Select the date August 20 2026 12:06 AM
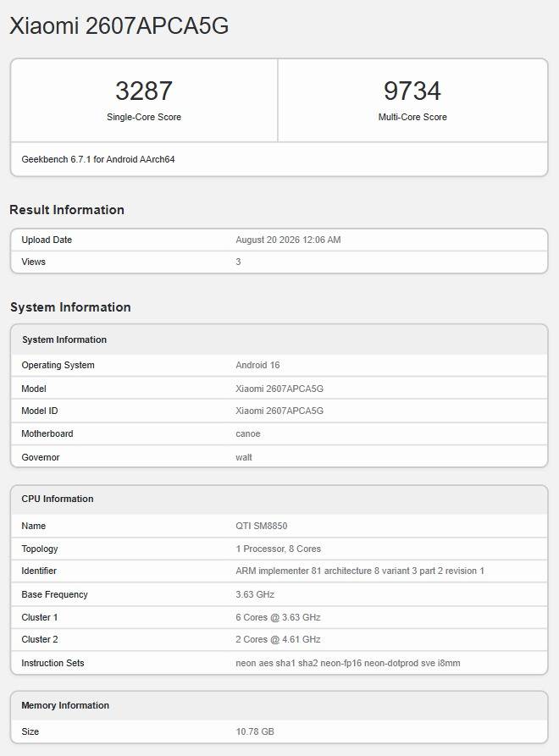This screenshot has width=559, height=756. [x=288, y=240]
